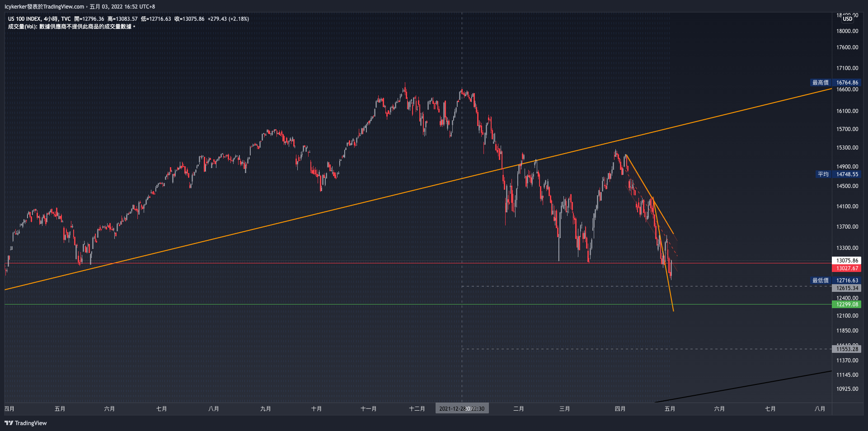
Task: Click the icykerker TradingView.com attribution header
Action: coord(80,7)
